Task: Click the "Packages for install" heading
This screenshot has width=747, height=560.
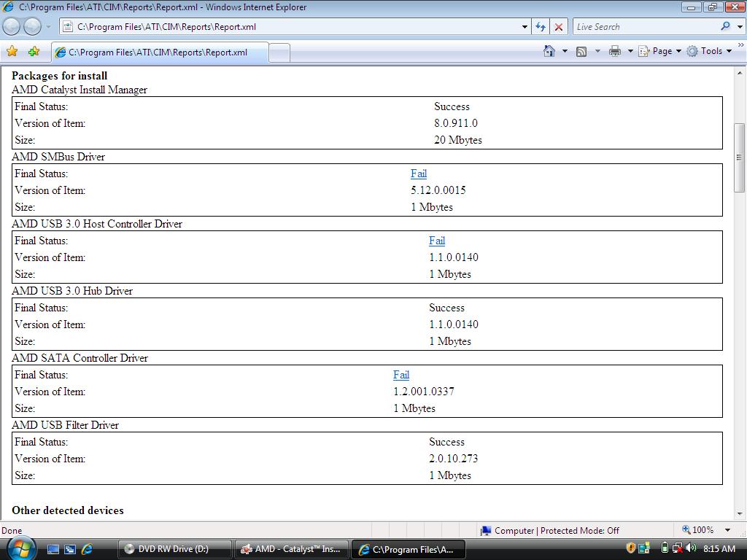Action: 60,76
